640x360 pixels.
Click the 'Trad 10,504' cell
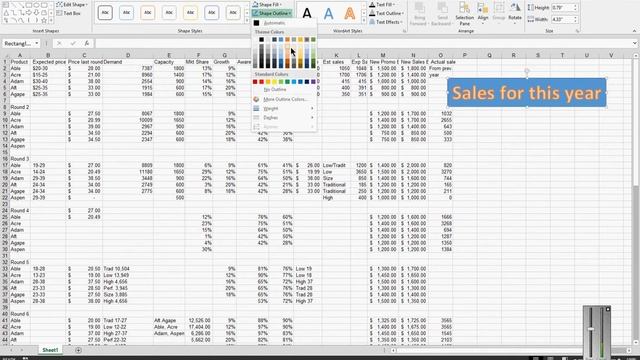point(128,269)
